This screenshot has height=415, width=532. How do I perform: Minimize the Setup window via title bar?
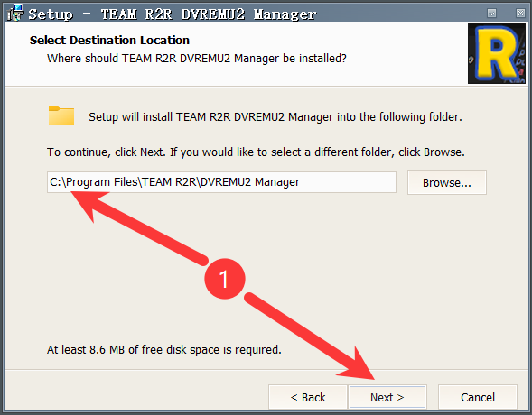(x=491, y=13)
